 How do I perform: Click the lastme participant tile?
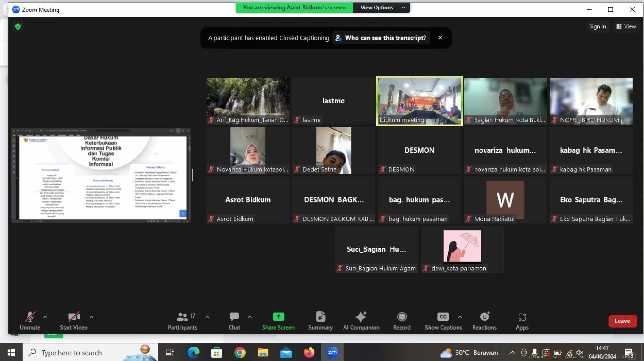(333, 101)
